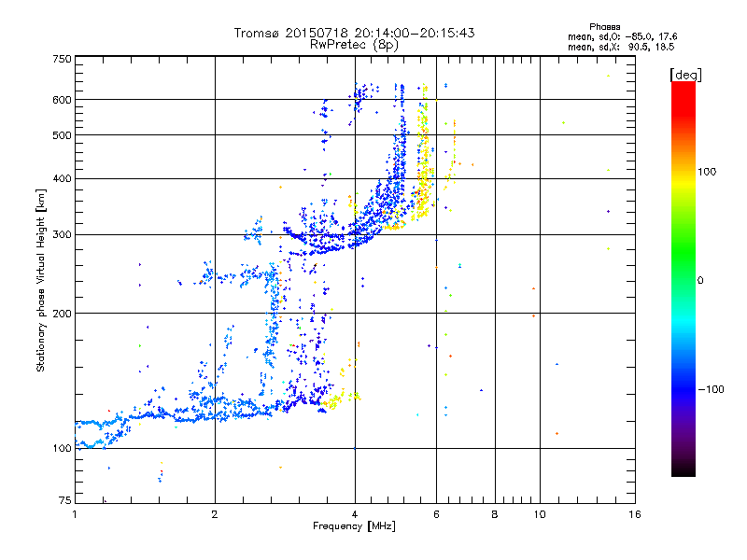Click the x-axis tick label '1'
The image size is (747, 560).
[x=75, y=514]
